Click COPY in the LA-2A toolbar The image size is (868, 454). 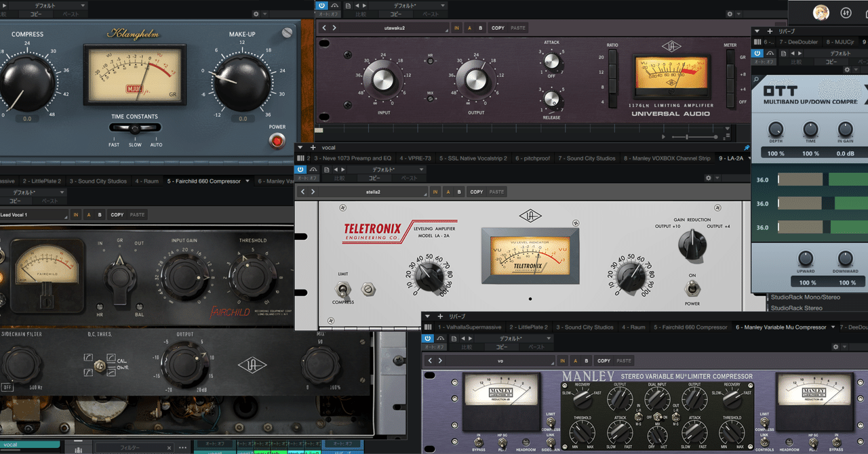pos(477,192)
